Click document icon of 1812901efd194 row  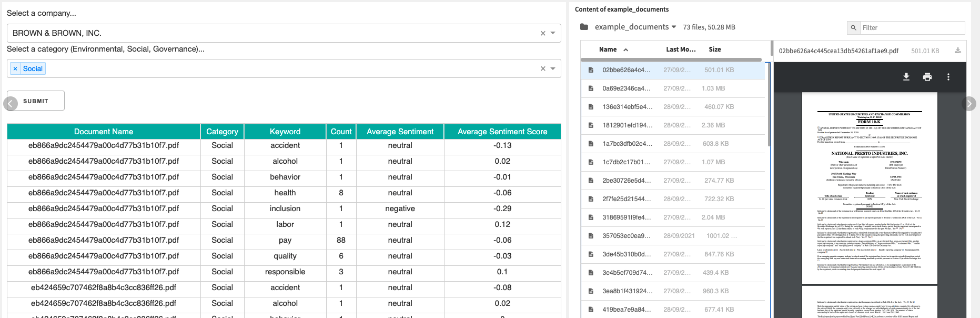(x=591, y=125)
